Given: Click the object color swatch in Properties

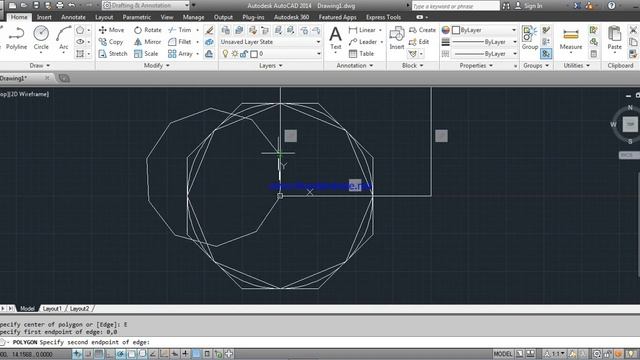Looking at the screenshot, I should (457, 30).
